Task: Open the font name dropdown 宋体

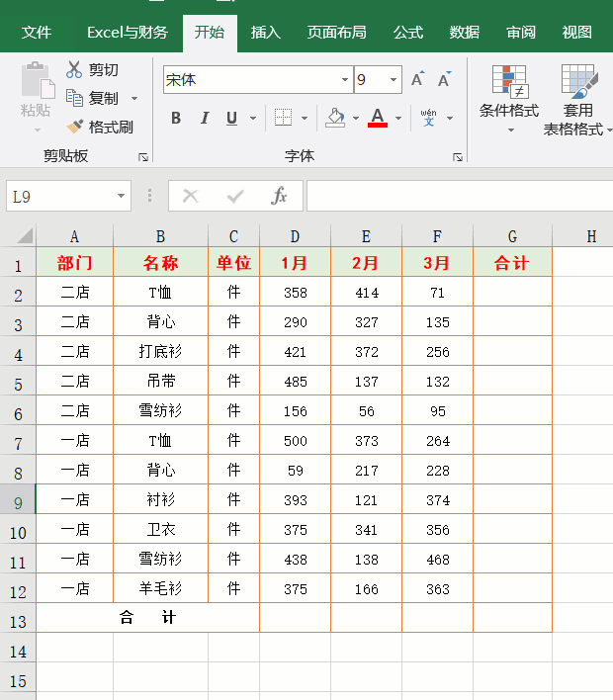Action: tap(345, 79)
